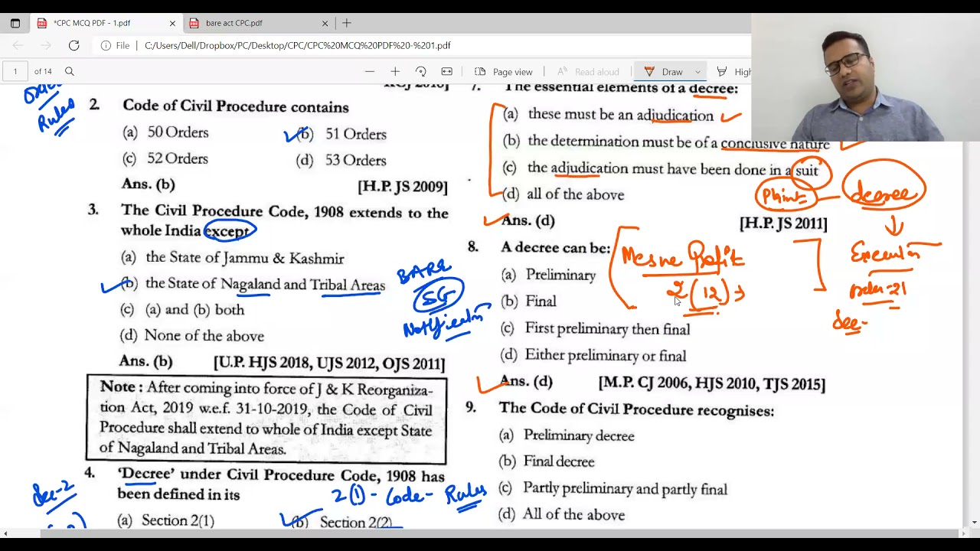Rotate the PDF page

click(420, 71)
